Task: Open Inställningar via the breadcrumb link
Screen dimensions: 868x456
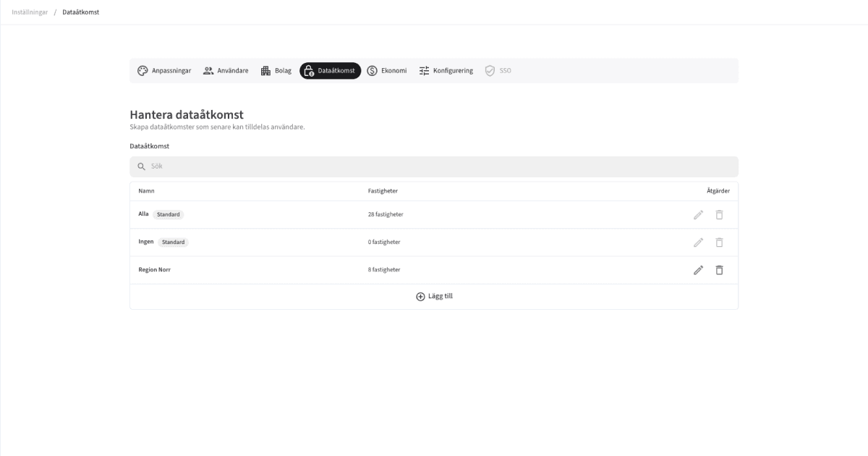Action: coord(29,12)
